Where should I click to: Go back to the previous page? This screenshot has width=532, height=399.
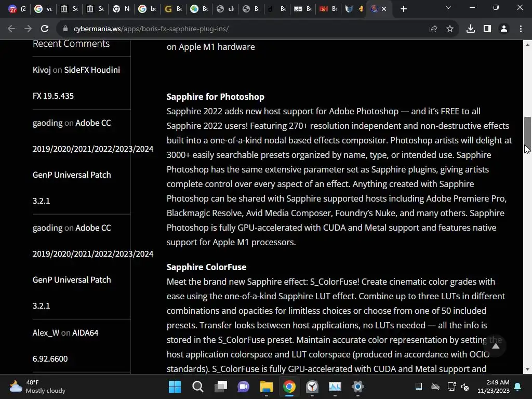coord(11,29)
